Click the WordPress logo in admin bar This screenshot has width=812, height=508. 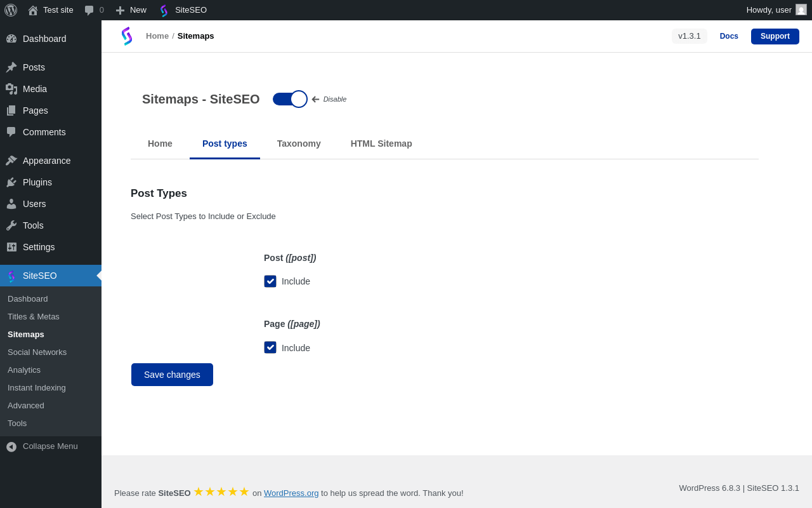[11, 10]
